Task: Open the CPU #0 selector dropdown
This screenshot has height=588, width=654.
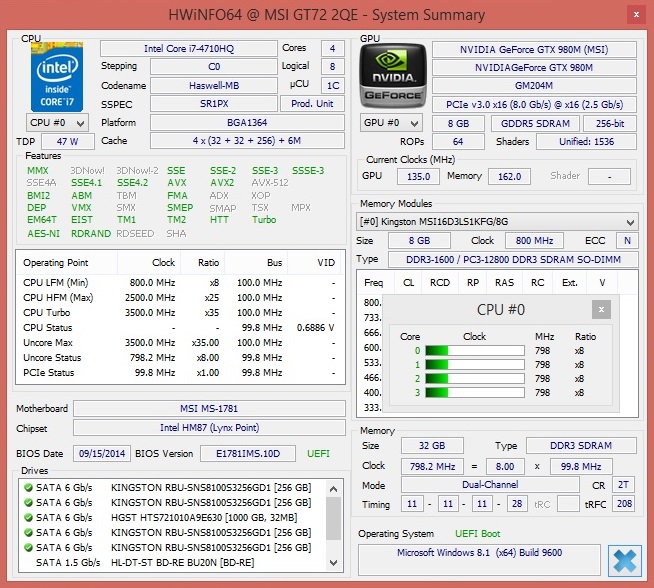Action: [58, 123]
